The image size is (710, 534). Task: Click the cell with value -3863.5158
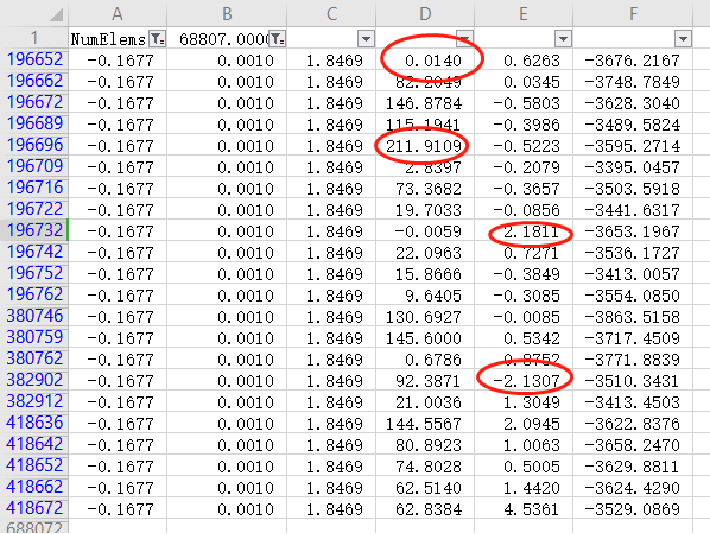pyautogui.click(x=634, y=316)
